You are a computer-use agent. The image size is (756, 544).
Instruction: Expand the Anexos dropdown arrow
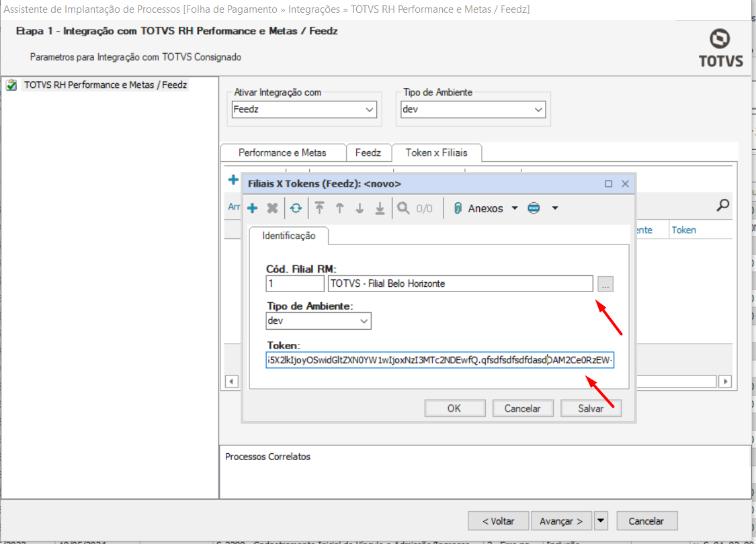[515, 208]
